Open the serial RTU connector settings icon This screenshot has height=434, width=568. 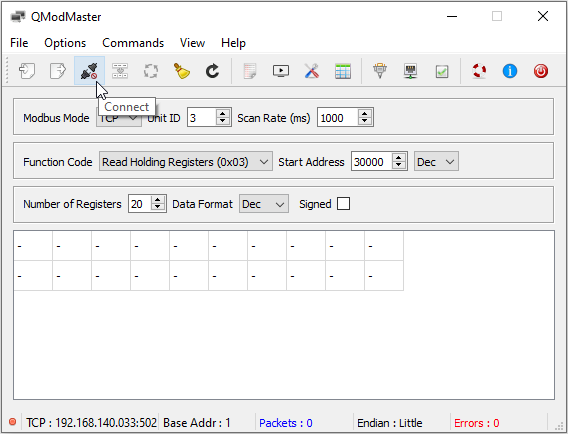coord(380,71)
